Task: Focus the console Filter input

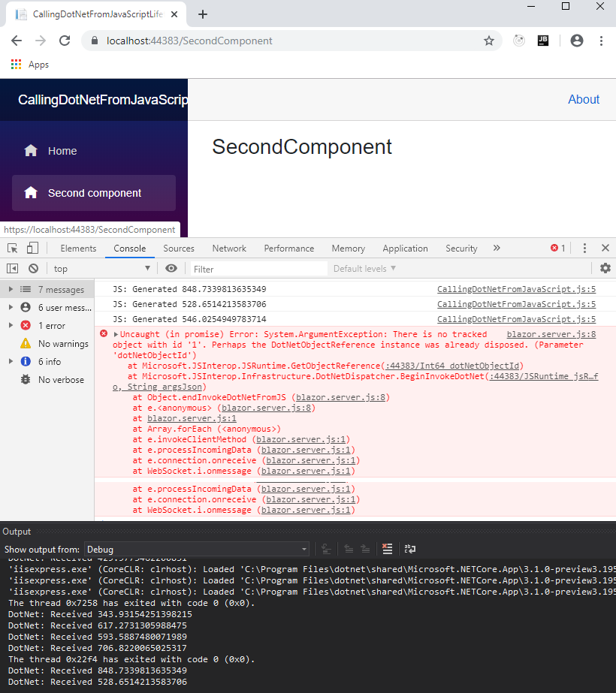Action: [259, 269]
